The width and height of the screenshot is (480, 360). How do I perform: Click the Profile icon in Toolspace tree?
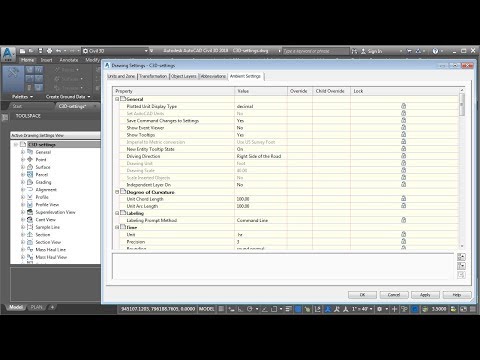pyautogui.click(x=30, y=197)
